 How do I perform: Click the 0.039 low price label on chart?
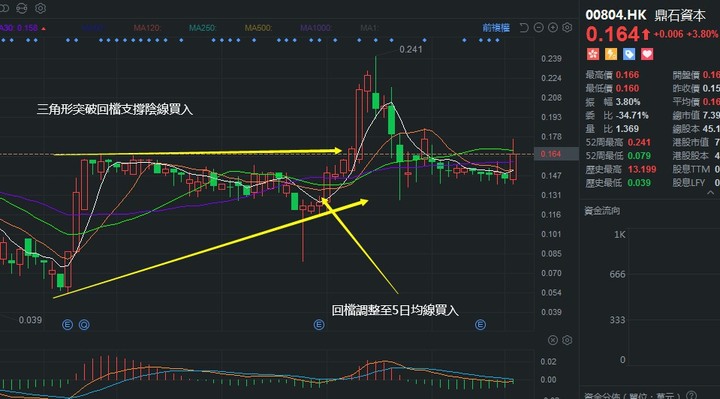[x=30, y=320]
